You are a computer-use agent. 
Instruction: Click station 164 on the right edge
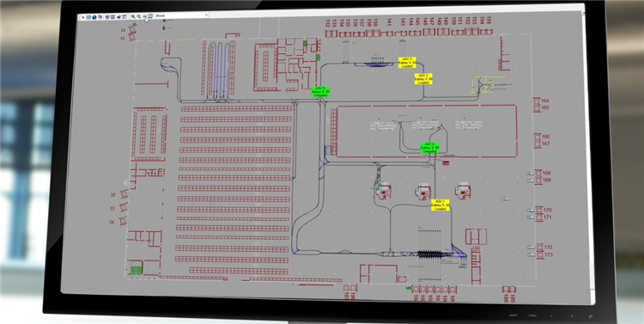click(544, 101)
